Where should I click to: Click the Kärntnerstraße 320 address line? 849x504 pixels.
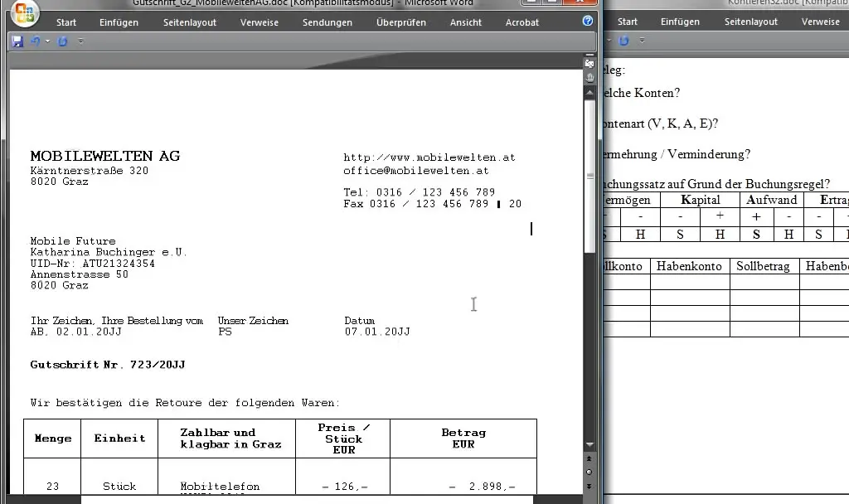(x=90, y=171)
